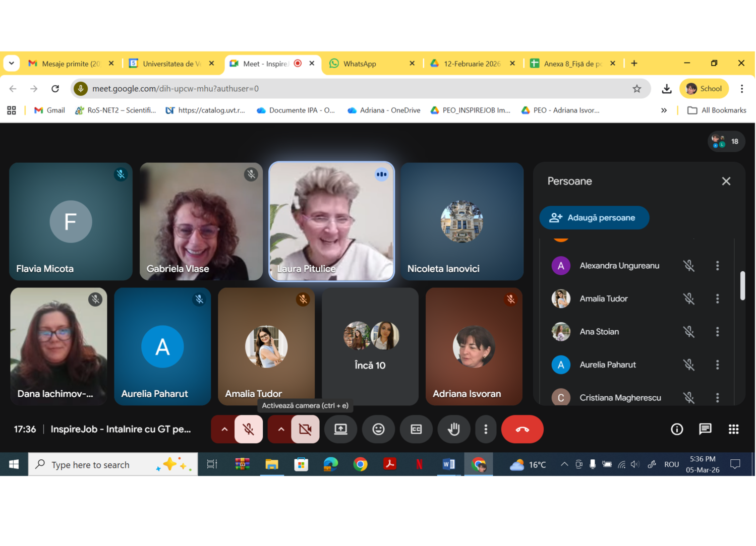Expand audio settings arrow beside microphone

point(224,429)
